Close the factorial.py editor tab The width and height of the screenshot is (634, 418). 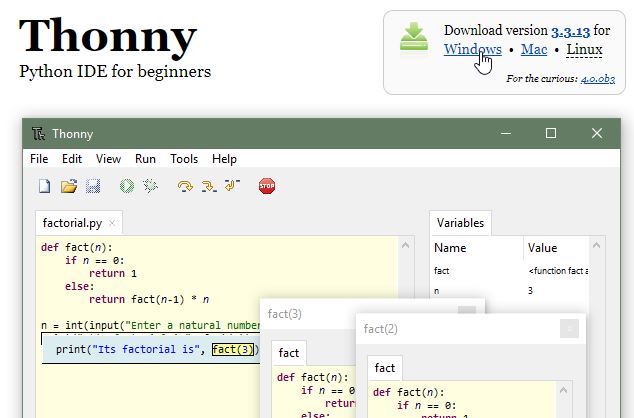[x=112, y=223]
